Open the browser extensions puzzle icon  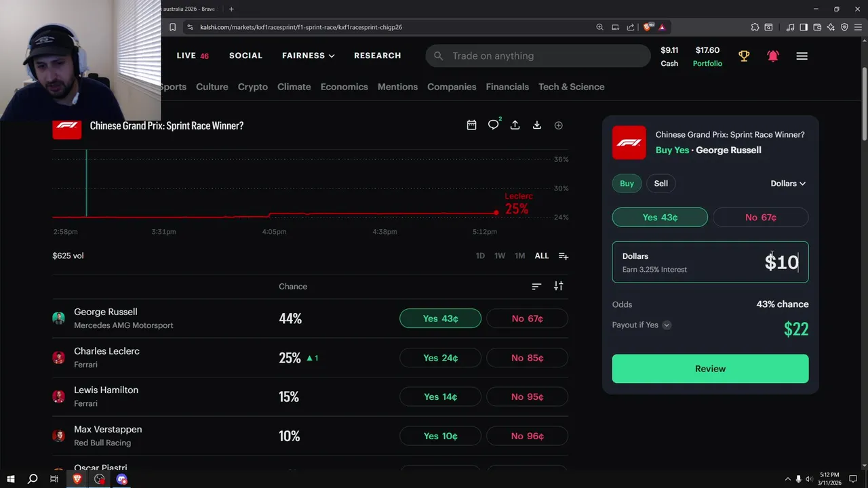pos(755,27)
